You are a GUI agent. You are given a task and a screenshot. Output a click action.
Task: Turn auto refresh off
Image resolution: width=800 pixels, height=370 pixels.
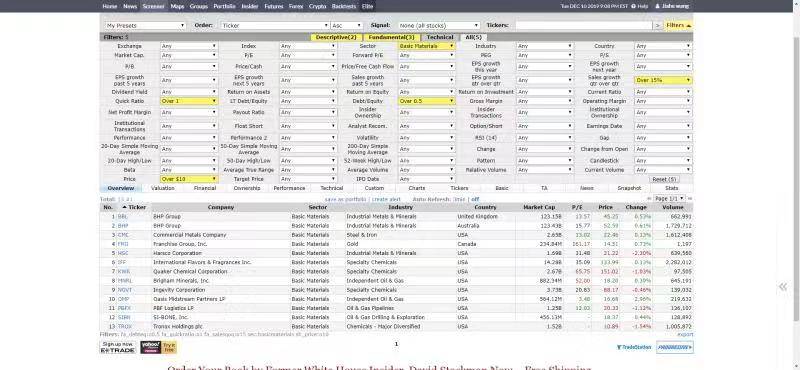tap(475, 199)
